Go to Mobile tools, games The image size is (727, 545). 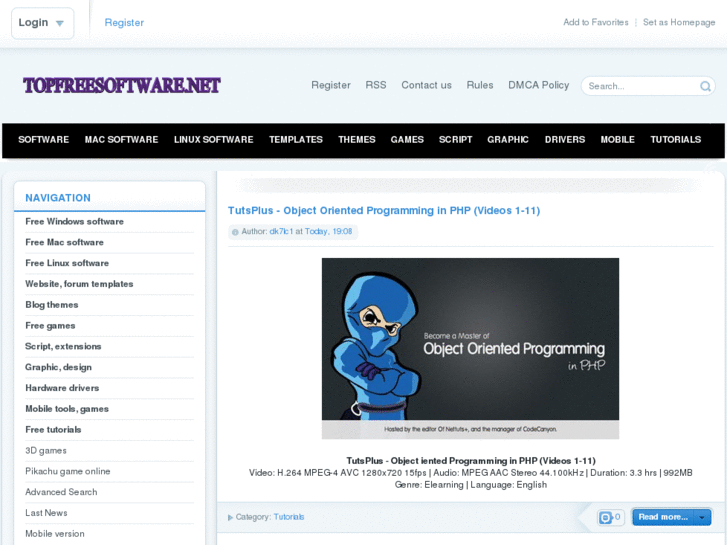67,409
